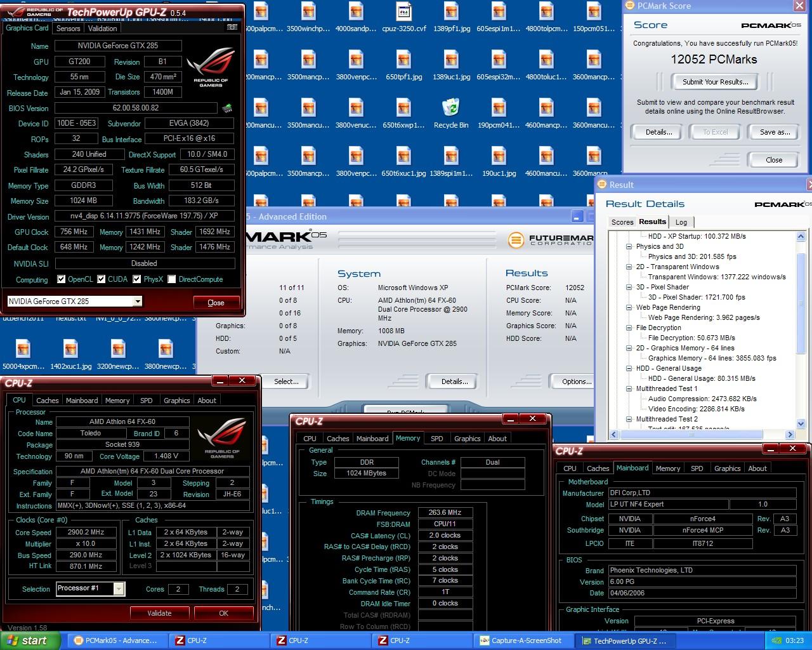Click OK button in CPU-Z
The width and height of the screenshot is (812, 650).
tap(223, 613)
